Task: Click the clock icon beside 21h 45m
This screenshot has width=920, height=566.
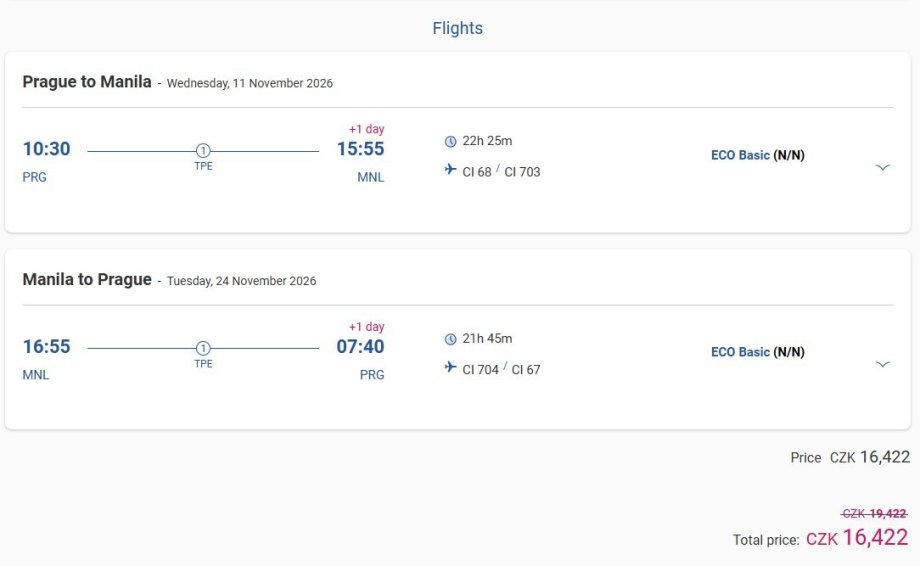Action: click(x=450, y=339)
